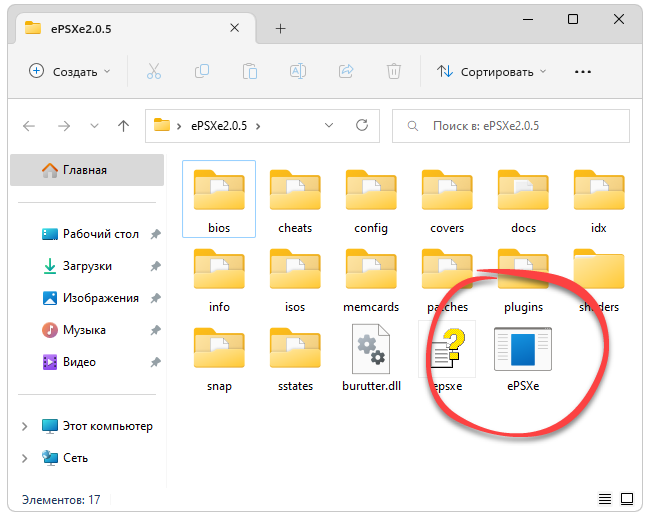Select the config folder

[371, 199]
